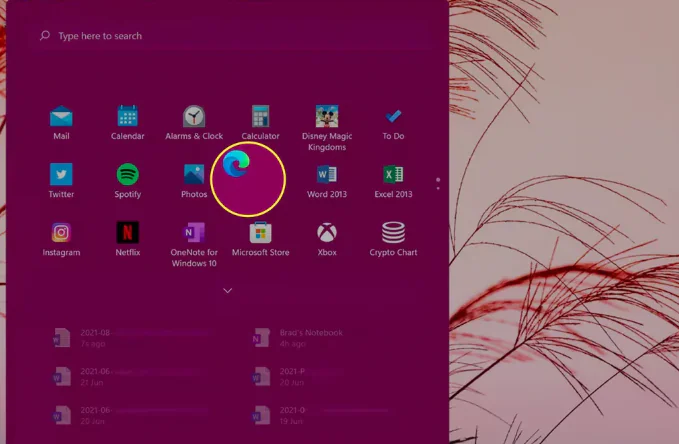This screenshot has height=444, width=679.
Task: Switch pinned apps page using the dots
Action: point(438,183)
